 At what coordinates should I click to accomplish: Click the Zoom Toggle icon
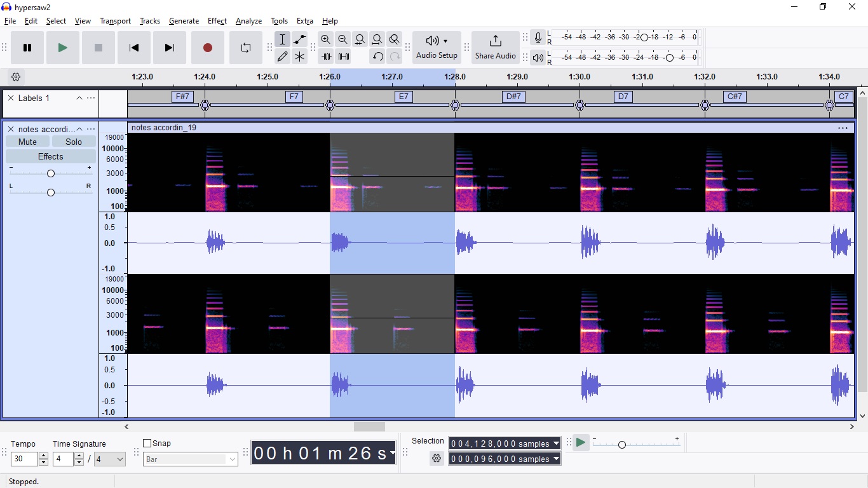coord(395,39)
